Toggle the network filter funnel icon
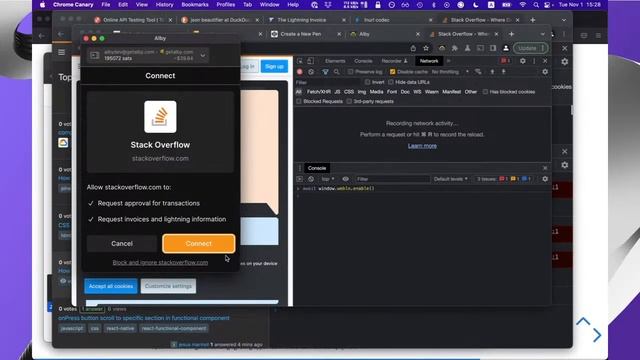This screenshot has height=360, width=640. [325, 72]
